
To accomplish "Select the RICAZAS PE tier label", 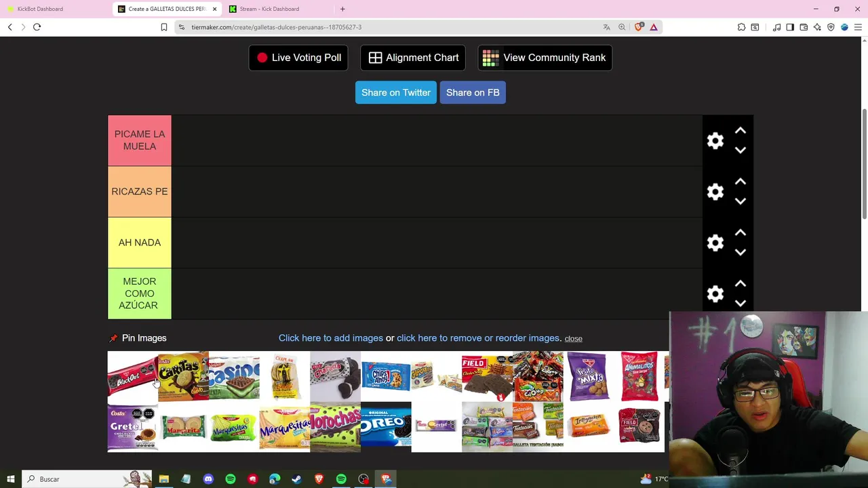I will point(140,191).
